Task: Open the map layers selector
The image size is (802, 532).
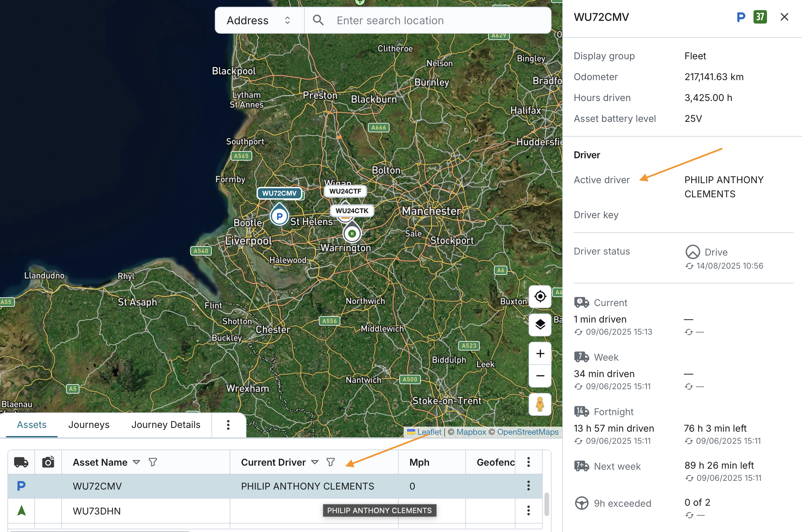Action: 540,325
